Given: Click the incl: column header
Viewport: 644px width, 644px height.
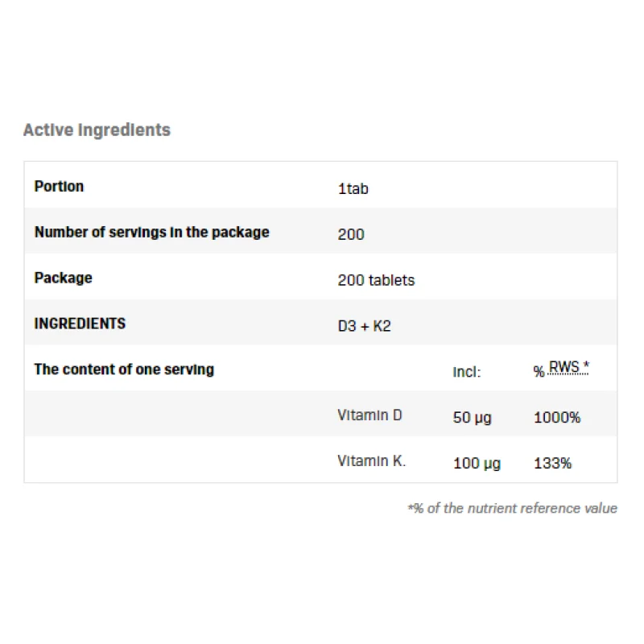Looking at the screenshot, I should click(466, 372).
